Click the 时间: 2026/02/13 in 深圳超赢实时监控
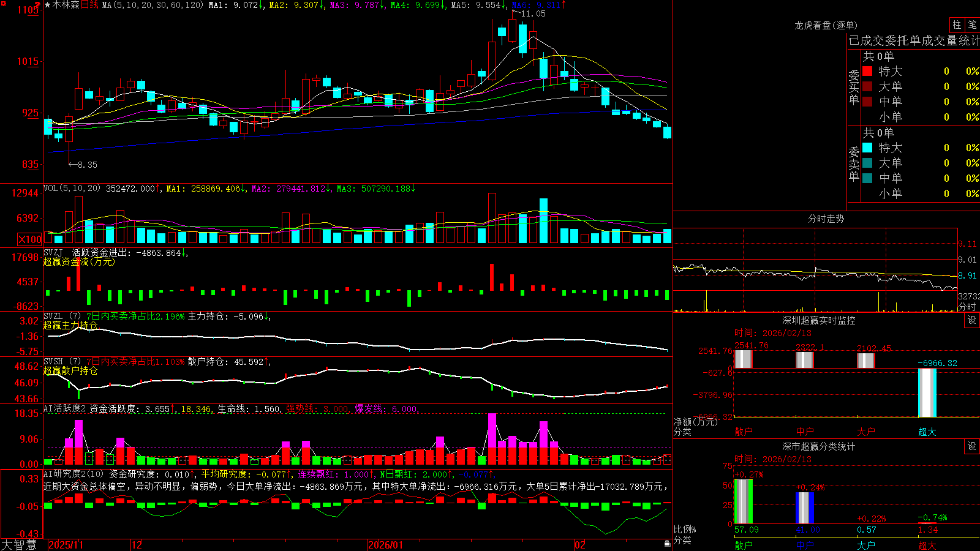980x551 pixels. [x=773, y=333]
